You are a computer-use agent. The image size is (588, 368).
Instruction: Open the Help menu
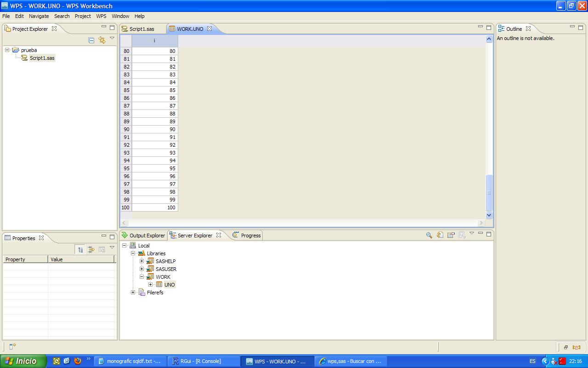pos(139,16)
